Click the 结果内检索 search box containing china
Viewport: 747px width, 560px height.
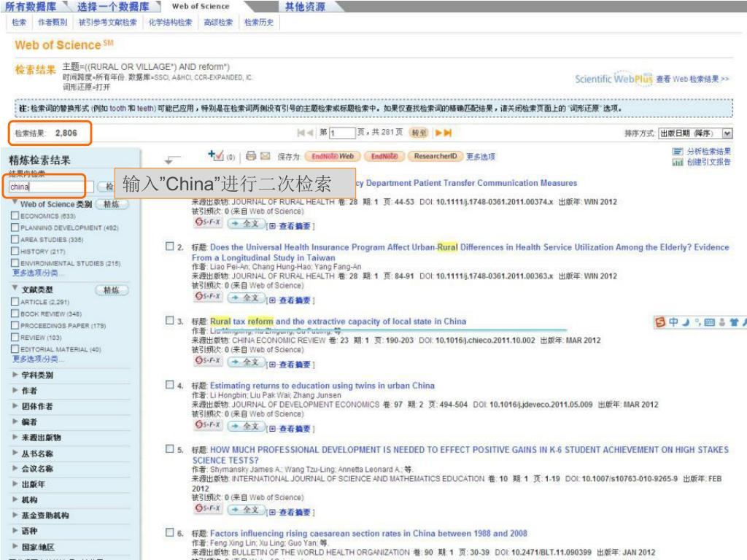(52, 187)
